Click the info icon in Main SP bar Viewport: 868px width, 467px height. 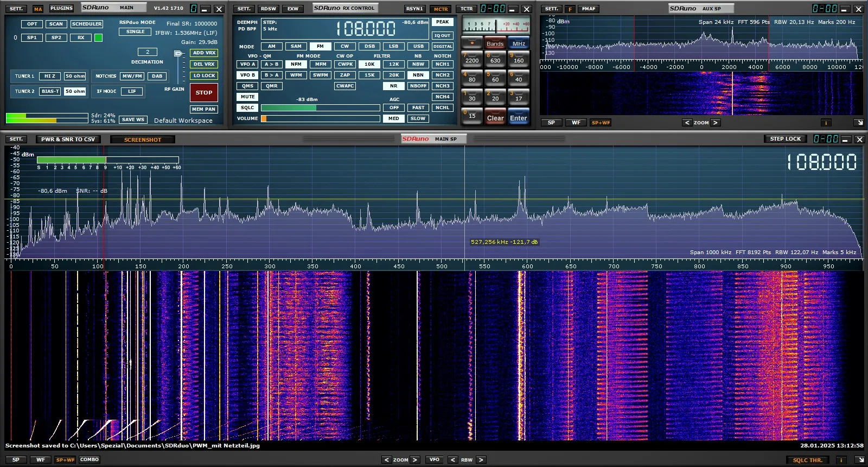[x=841, y=460]
